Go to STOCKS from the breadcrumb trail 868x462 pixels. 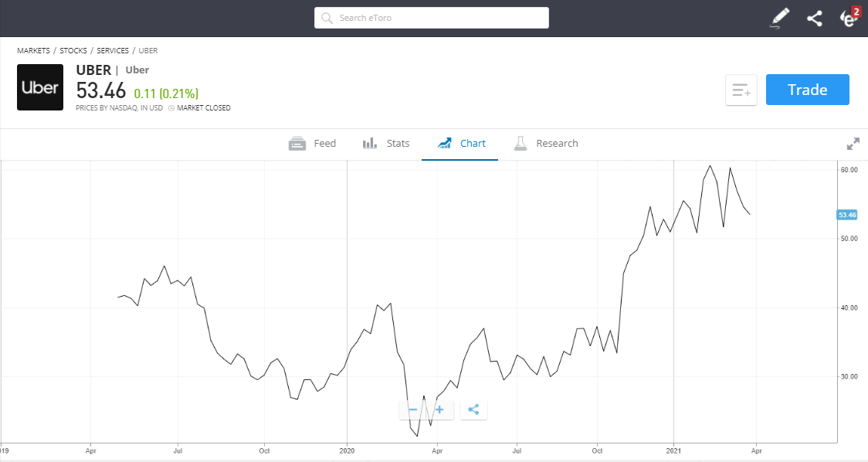coord(73,50)
